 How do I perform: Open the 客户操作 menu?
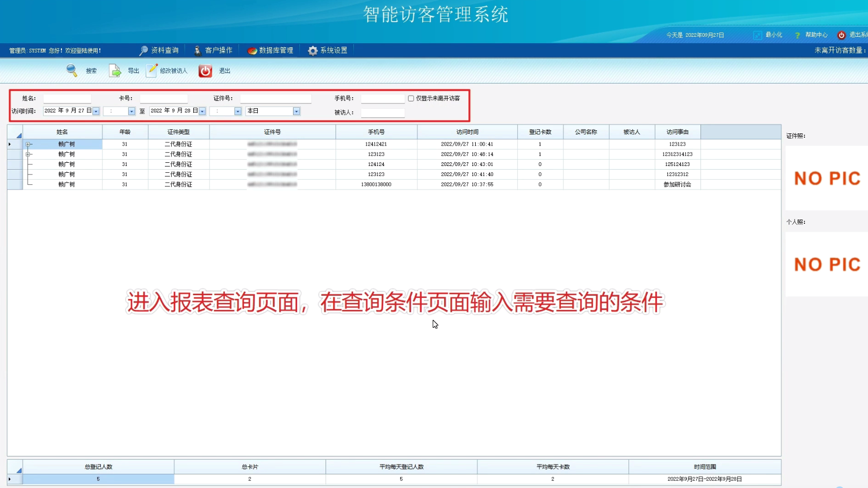pyautogui.click(x=213, y=50)
